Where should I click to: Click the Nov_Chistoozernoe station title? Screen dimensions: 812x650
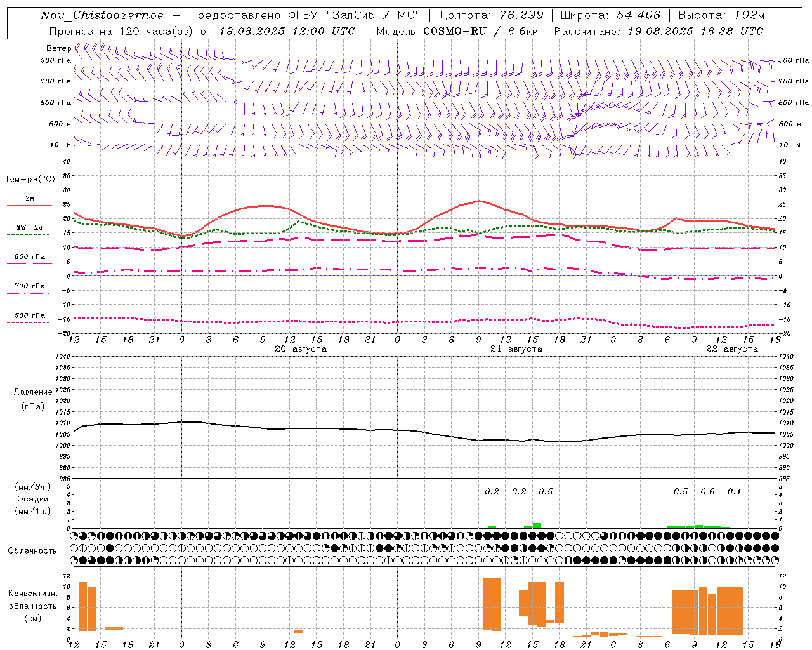(101, 15)
